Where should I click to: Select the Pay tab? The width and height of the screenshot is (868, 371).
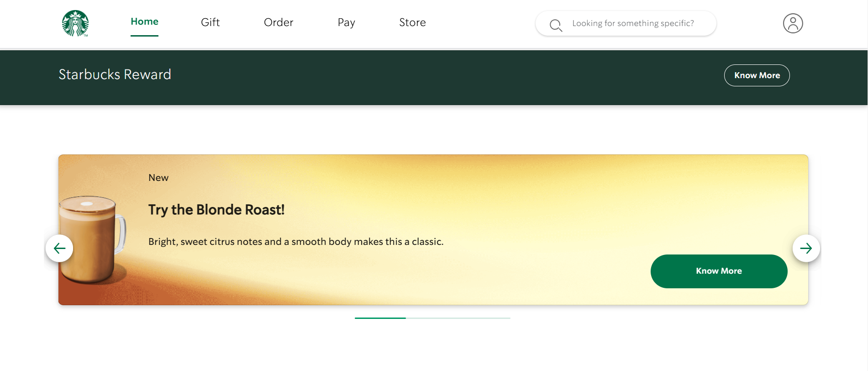pos(346,23)
